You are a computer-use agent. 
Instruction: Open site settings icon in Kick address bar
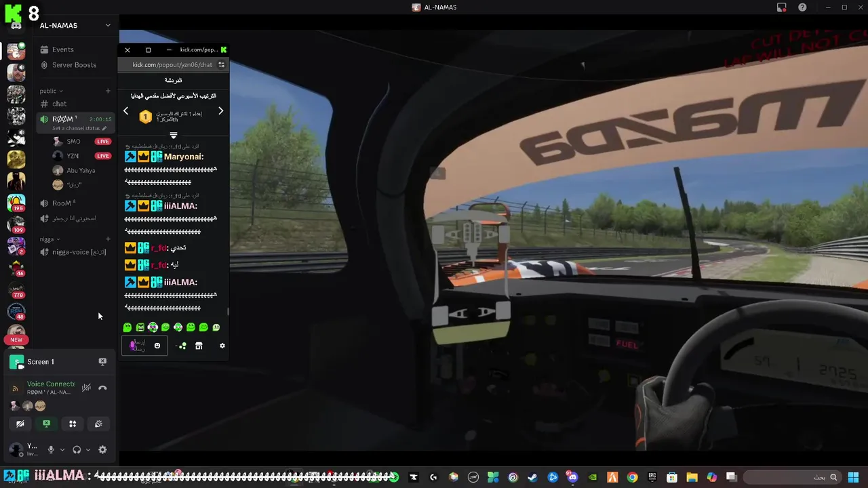coord(221,65)
